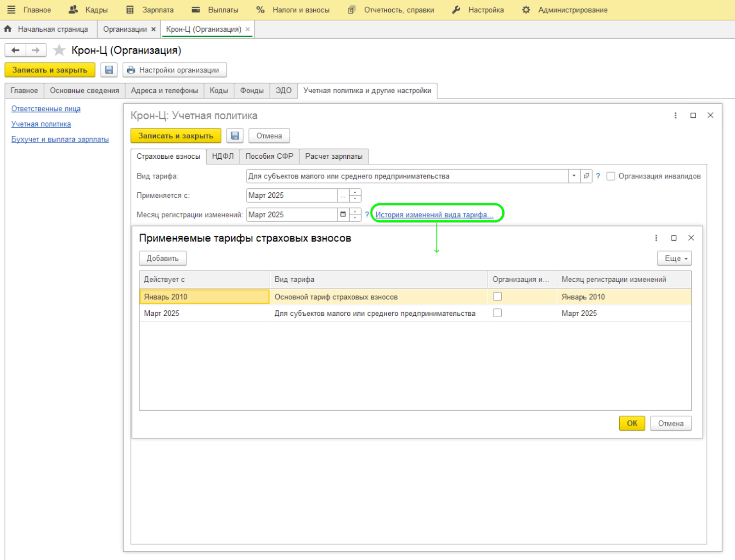735x560 pixels.
Task: Open the Еще dropdown menu
Action: [x=674, y=258]
